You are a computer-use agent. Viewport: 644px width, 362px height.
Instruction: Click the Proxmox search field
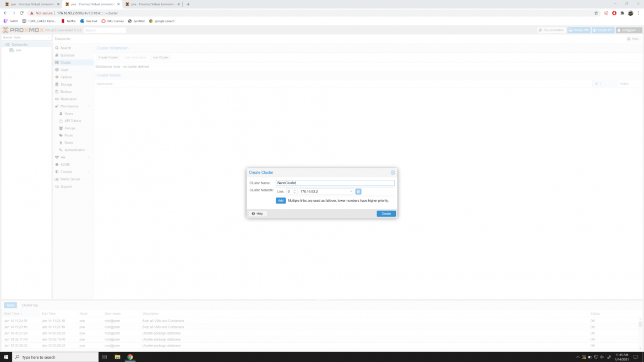point(105,30)
